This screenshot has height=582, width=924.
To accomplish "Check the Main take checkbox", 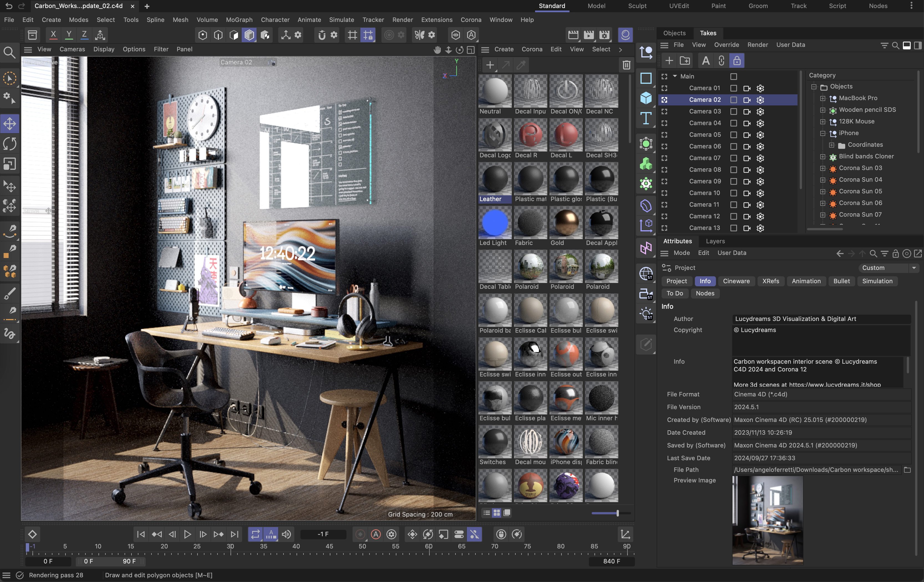I will pos(733,76).
